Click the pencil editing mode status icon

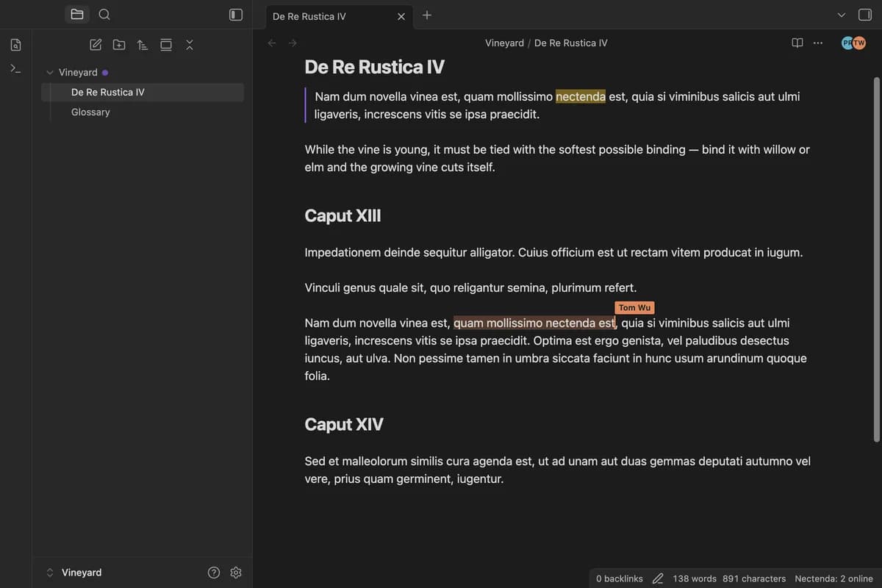[658, 579]
